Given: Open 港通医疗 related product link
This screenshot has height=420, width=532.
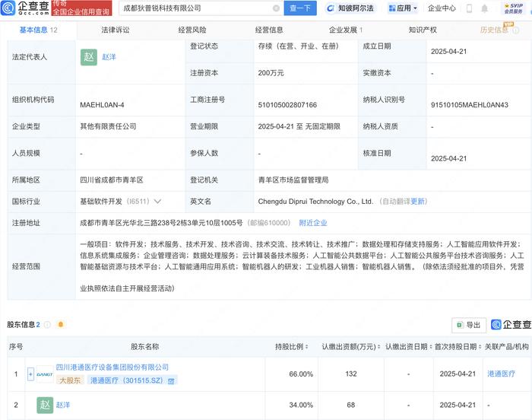Looking at the screenshot, I should click(x=501, y=374).
